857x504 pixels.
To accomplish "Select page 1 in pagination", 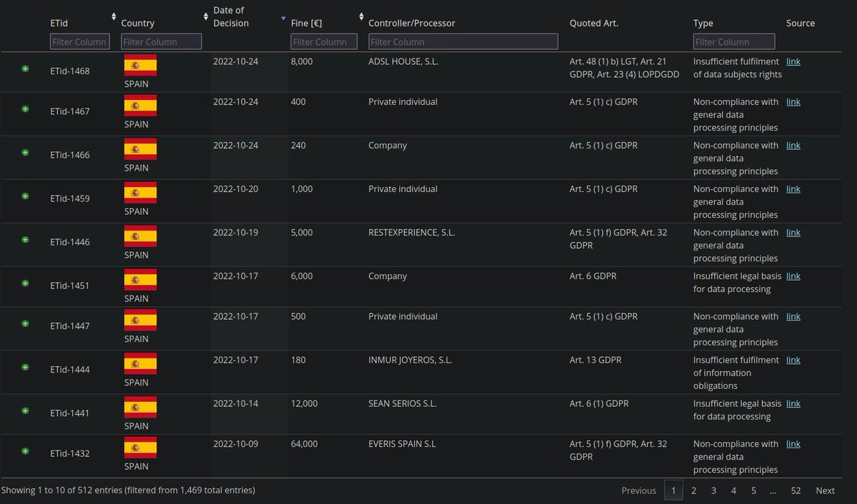I will pos(673,490).
